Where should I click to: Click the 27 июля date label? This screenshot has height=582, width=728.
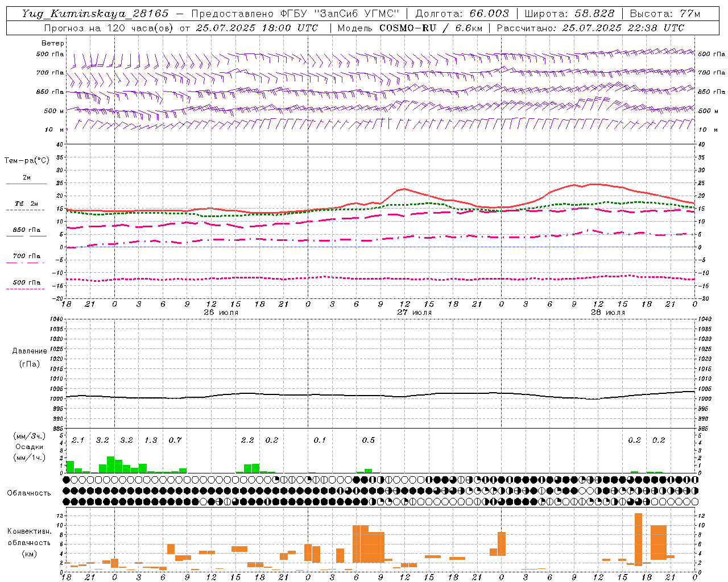[415, 313]
